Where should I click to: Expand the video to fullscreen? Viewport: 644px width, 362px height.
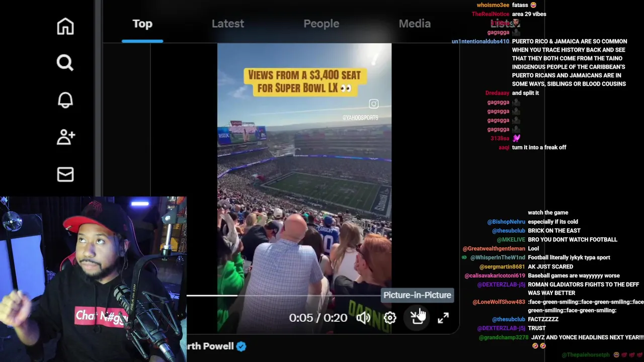coord(443,318)
